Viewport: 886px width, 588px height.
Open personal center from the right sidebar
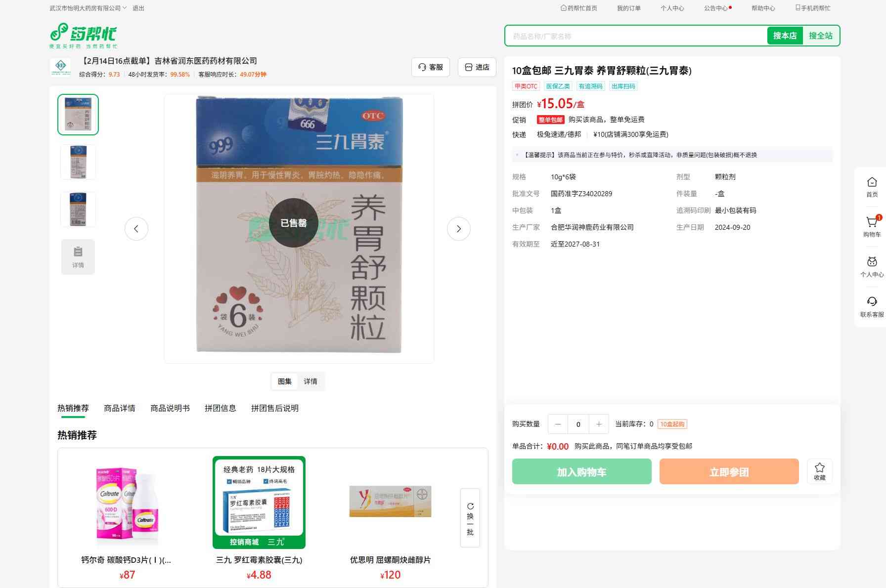tap(872, 267)
